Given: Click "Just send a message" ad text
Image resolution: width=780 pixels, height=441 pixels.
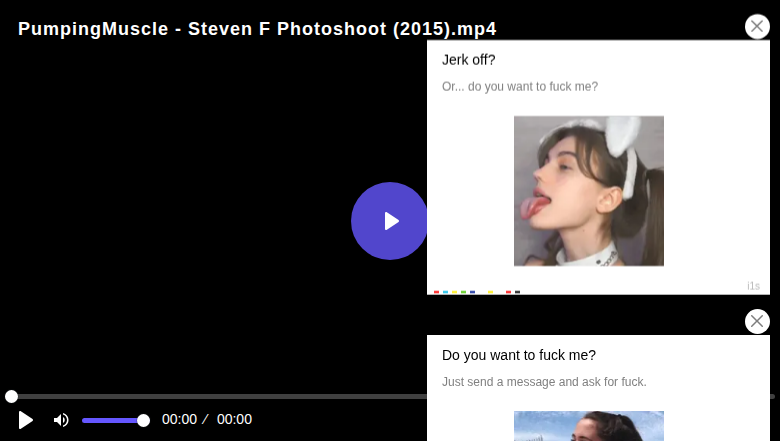Looking at the screenshot, I should point(544,382).
